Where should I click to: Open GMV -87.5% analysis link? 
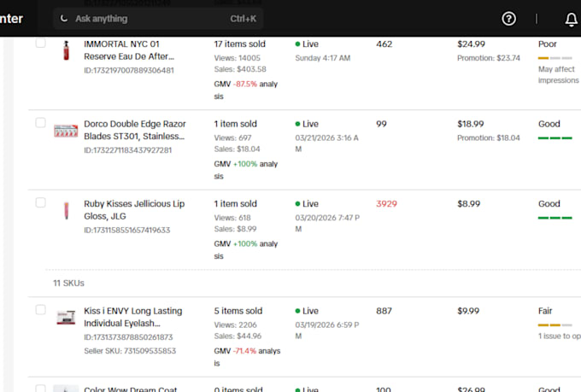click(x=246, y=90)
